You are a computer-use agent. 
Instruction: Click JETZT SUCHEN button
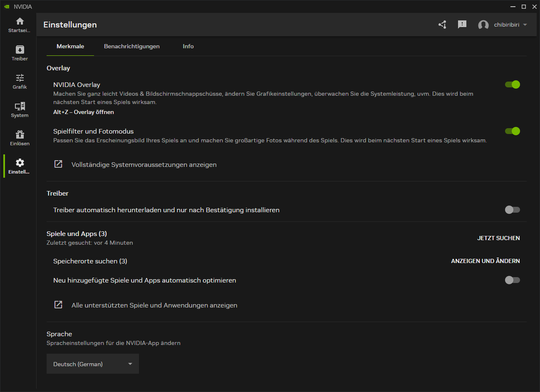click(498, 238)
